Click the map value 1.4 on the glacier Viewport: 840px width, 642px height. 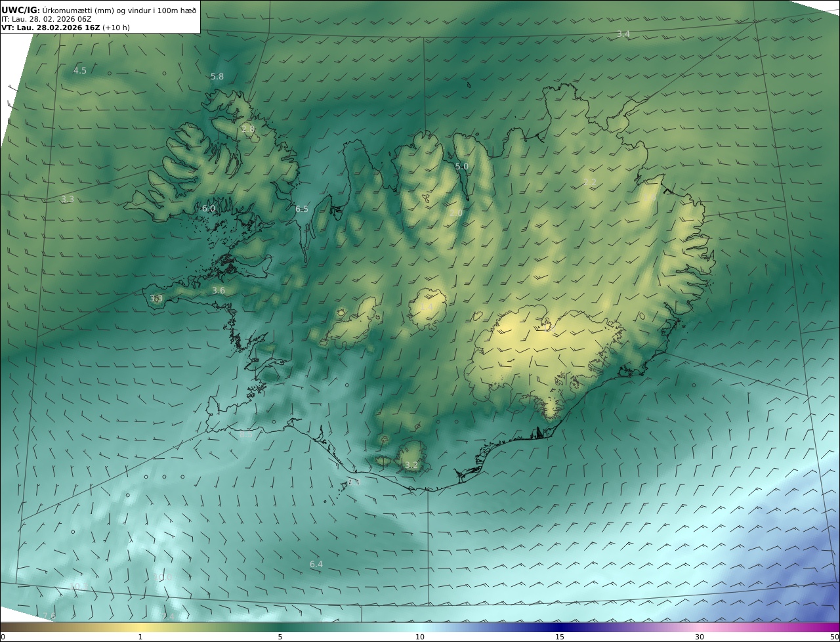pos(427,308)
